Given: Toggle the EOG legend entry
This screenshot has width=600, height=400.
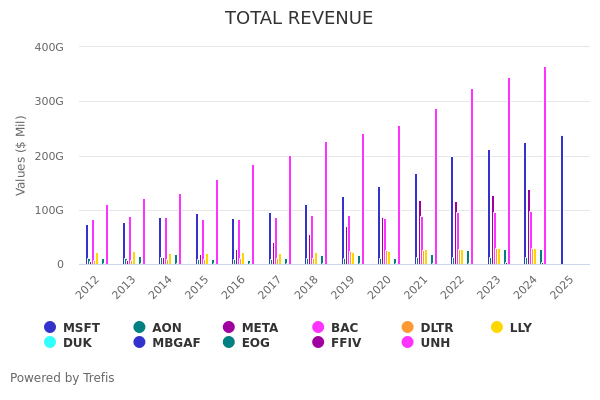Looking at the screenshot, I should pos(248,343).
